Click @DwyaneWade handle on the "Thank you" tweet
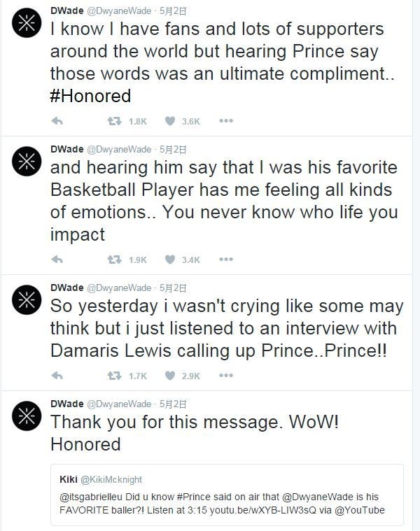This screenshot has width=420, height=531. [118, 404]
